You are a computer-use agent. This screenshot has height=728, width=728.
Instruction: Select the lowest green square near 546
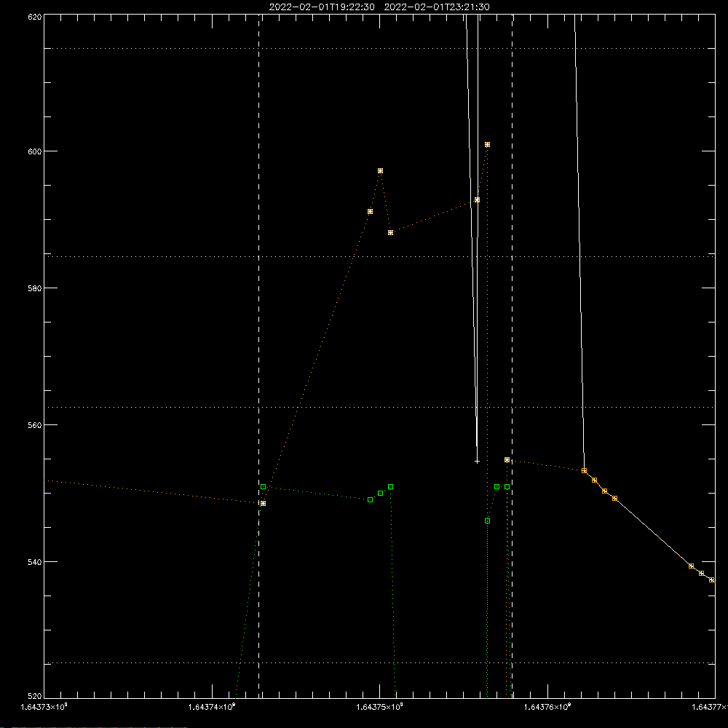[x=487, y=521]
